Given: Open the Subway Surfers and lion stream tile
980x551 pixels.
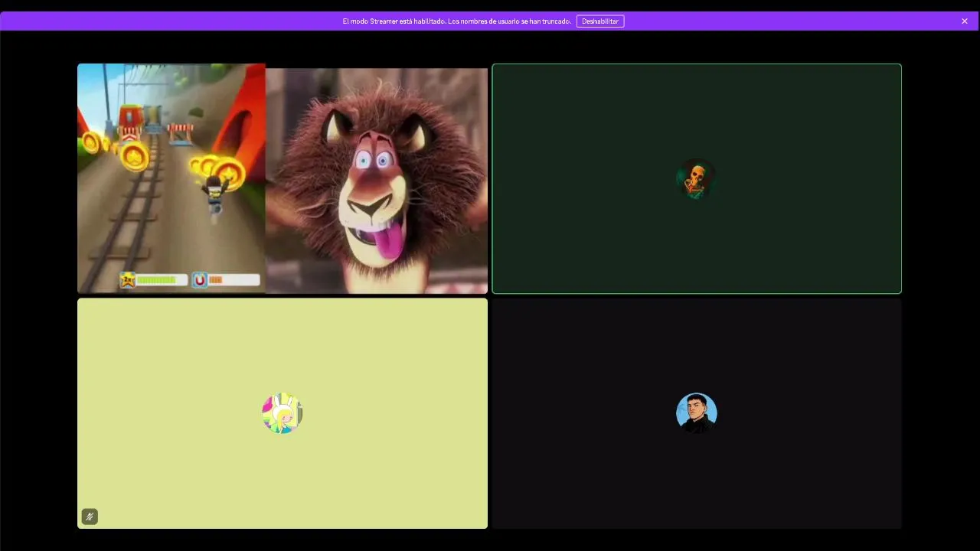Looking at the screenshot, I should pyautogui.click(x=283, y=178).
